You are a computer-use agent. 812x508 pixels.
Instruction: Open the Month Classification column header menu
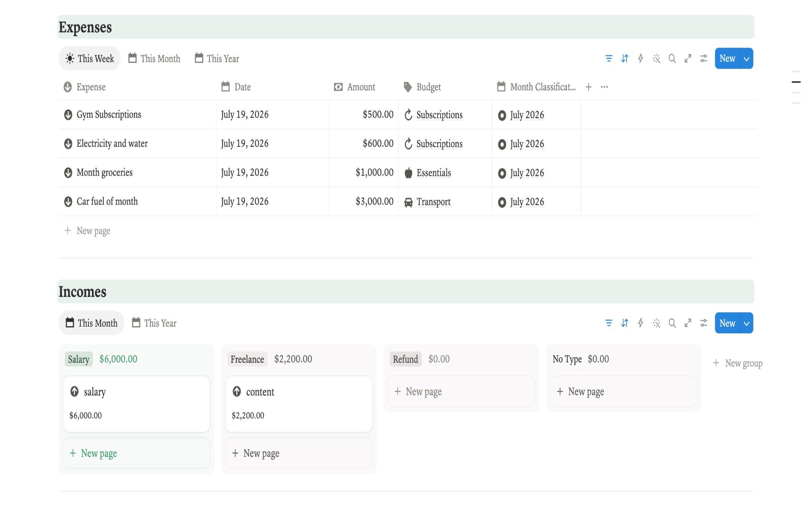(536, 87)
